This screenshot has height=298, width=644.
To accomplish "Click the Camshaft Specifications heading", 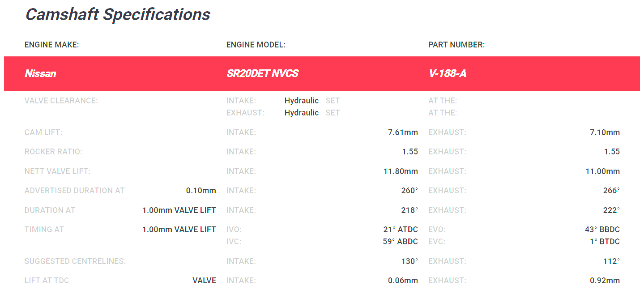I will pyautogui.click(x=118, y=15).
